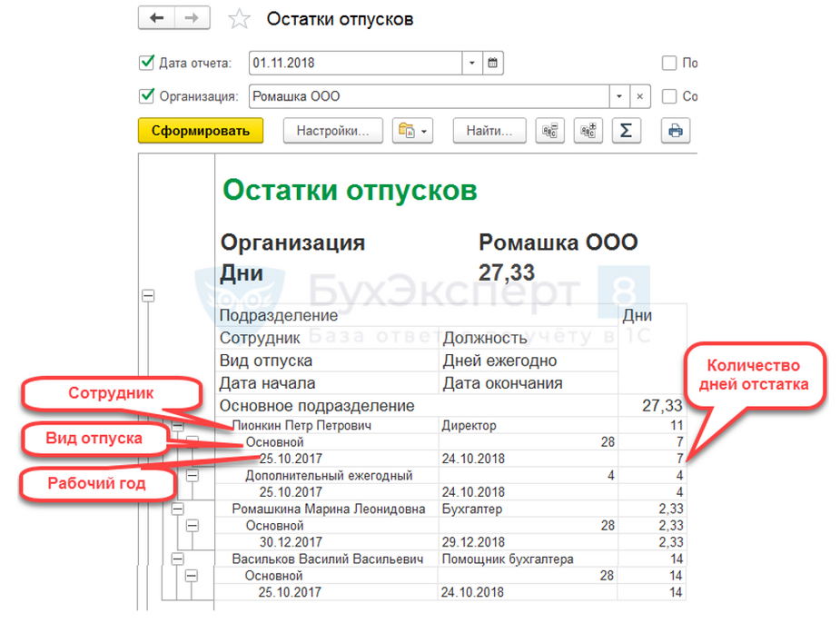
Task: Add report to favorites with star icon
Action: point(238,19)
